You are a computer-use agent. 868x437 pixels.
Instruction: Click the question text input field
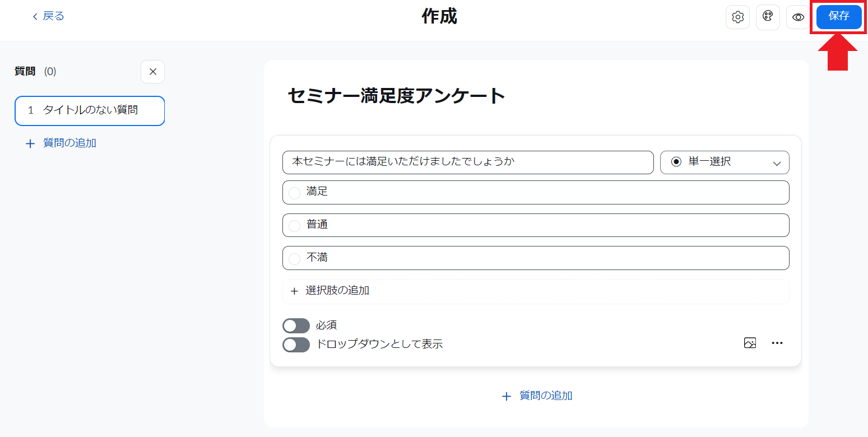[468, 162]
